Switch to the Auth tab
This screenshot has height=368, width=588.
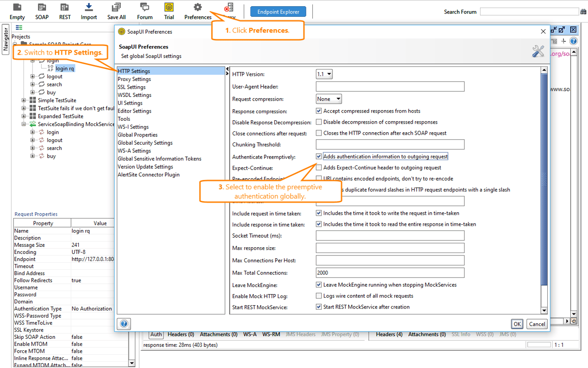tap(156, 334)
